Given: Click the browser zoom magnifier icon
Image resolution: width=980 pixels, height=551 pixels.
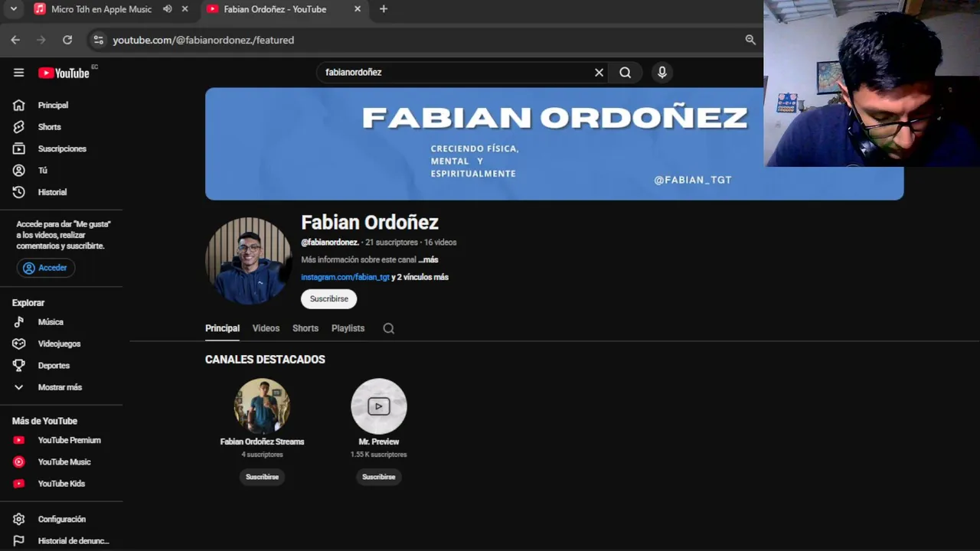Looking at the screenshot, I should (x=750, y=40).
